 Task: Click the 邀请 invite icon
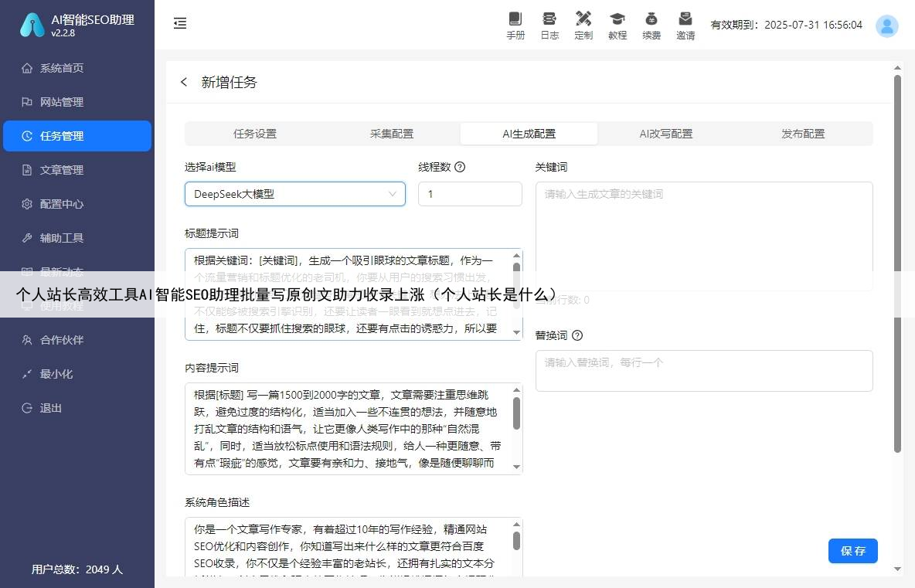pyautogui.click(x=685, y=25)
